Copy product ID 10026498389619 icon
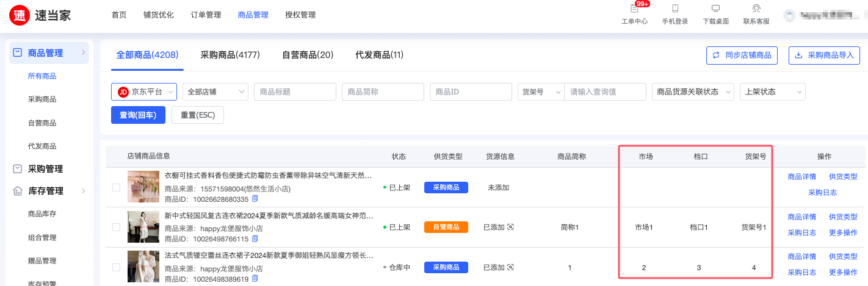 pos(255,279)
